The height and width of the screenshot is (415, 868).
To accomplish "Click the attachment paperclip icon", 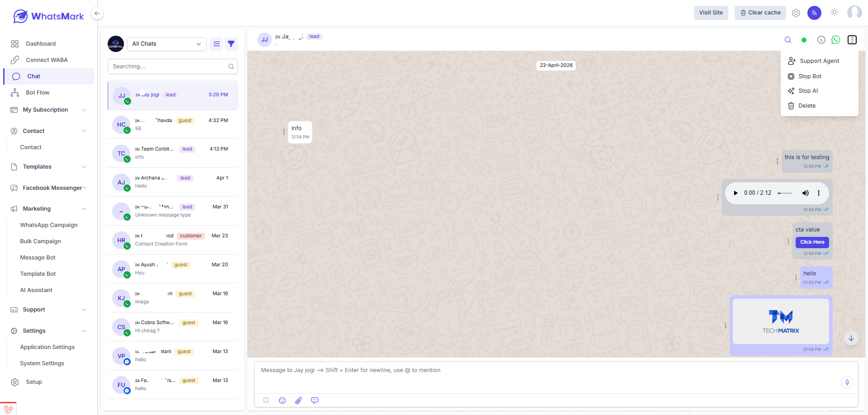I will tap(299, 401).
